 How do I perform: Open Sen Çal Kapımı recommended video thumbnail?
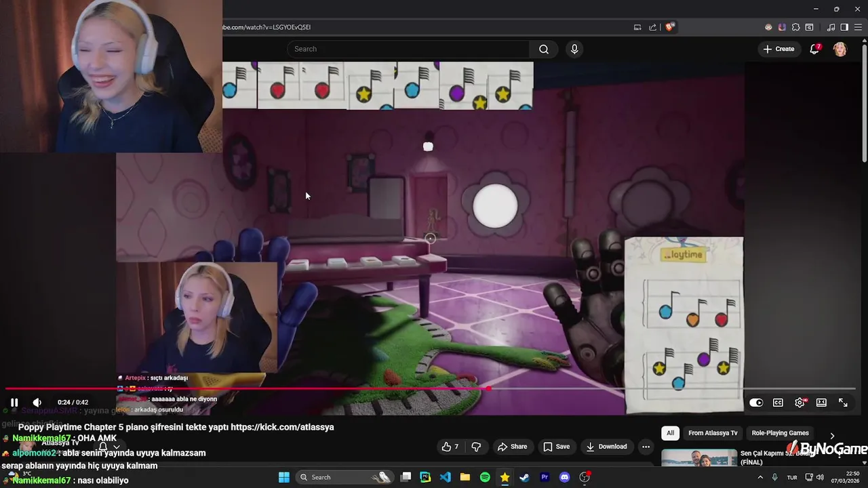(699, 457)
